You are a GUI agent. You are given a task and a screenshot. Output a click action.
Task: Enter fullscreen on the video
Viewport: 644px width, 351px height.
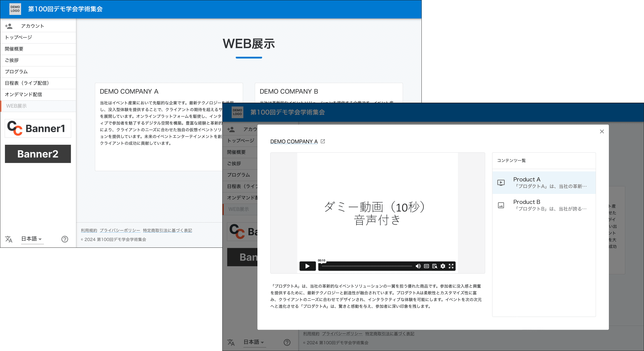point(451,266)
